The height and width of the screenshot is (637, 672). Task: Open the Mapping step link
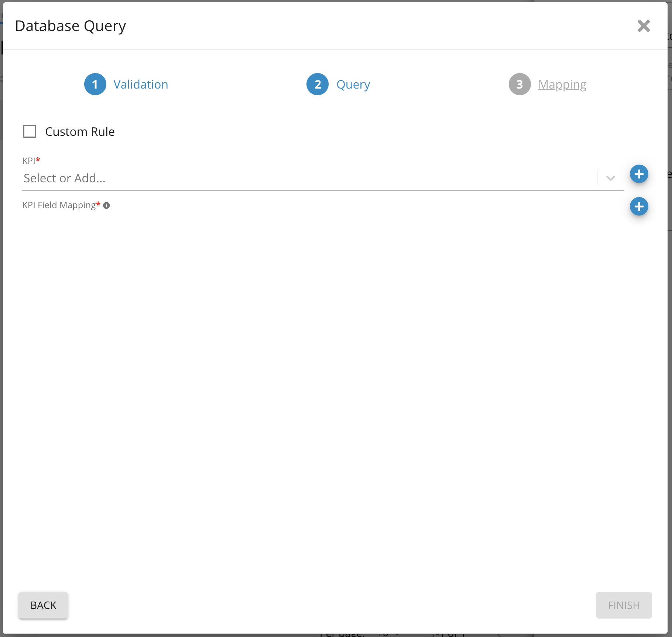point(562,85)
